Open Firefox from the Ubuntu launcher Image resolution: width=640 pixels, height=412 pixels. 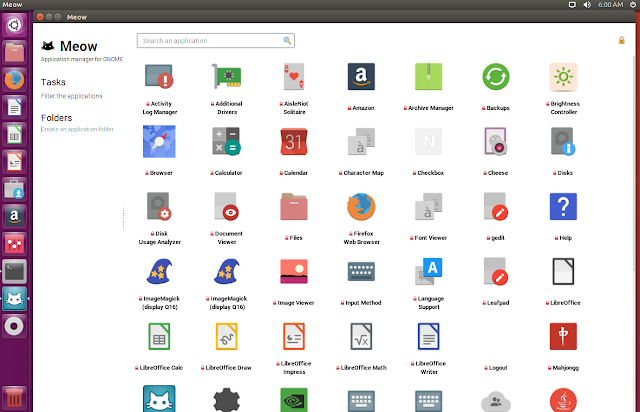(x=14, y=80)
